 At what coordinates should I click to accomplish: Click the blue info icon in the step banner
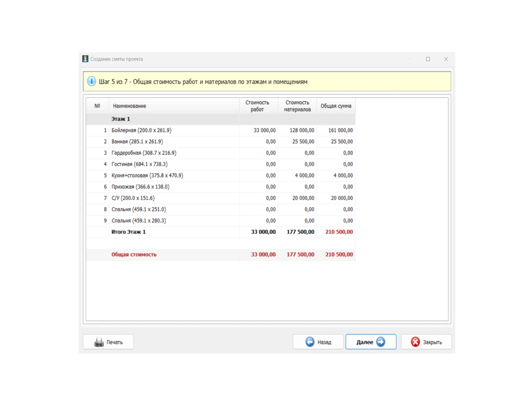pyautogui.click(x=91, y=81)
